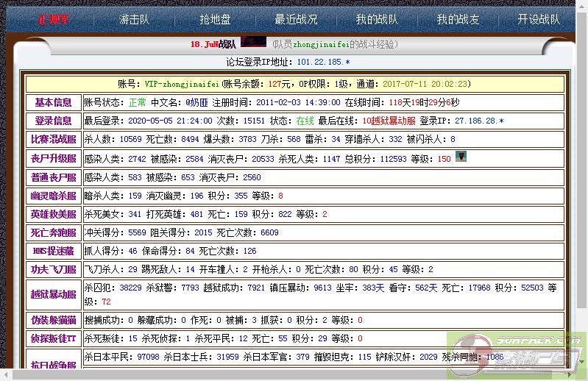Open the 丧尸升级服 server link
The width and height of the screenshot is (588, 381).
[x=53, y=158]
